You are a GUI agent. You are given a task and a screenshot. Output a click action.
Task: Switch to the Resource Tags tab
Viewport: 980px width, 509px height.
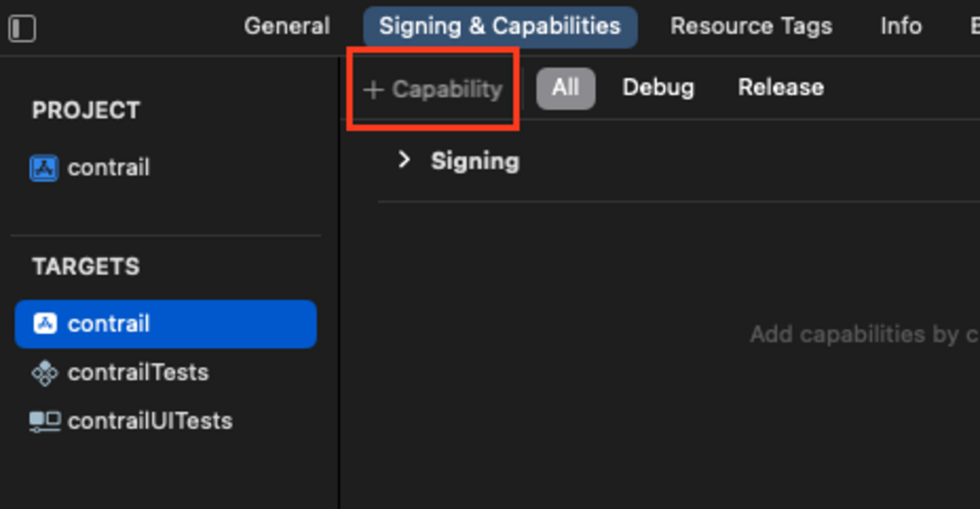(x=751, y=26)
